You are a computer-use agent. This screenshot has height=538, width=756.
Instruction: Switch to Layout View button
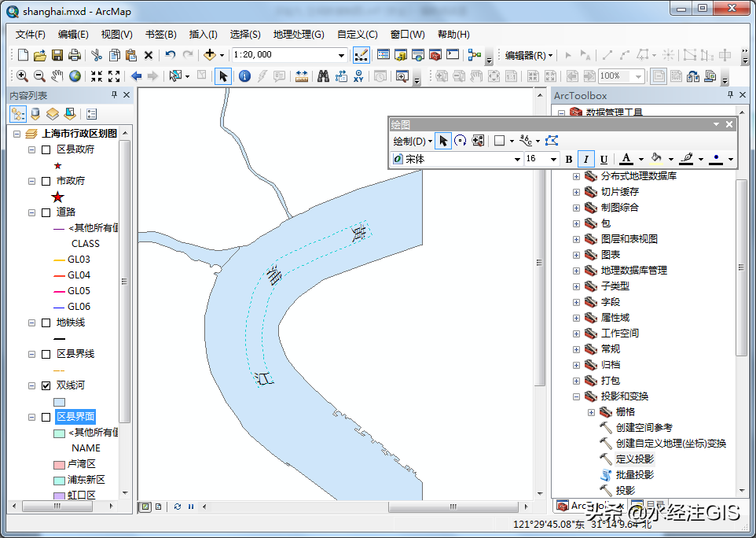(x=158, y=507)
